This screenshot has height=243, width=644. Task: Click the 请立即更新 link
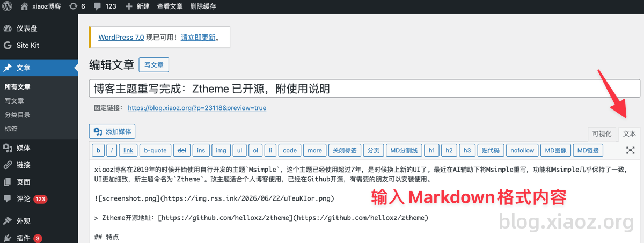198,38
